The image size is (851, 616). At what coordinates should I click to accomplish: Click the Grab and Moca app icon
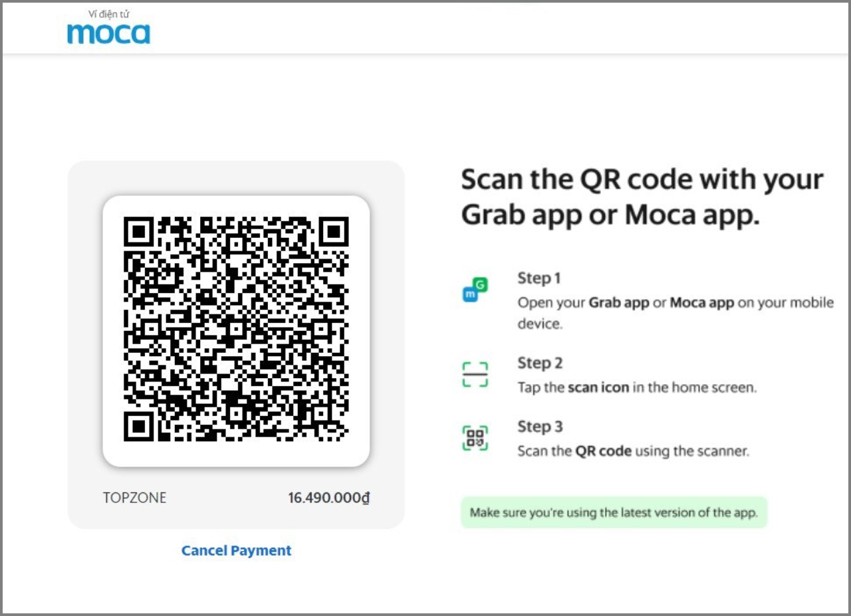tap(475, 291)
